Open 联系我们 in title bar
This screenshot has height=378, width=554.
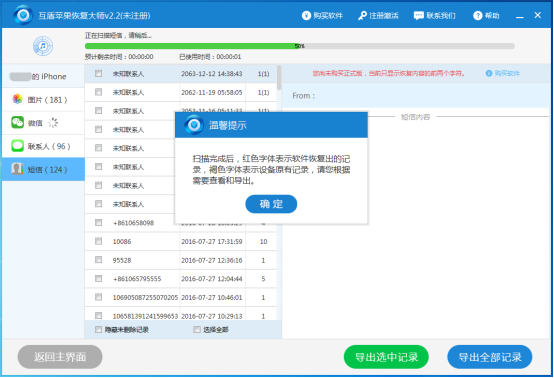click(x=435, y=16)
